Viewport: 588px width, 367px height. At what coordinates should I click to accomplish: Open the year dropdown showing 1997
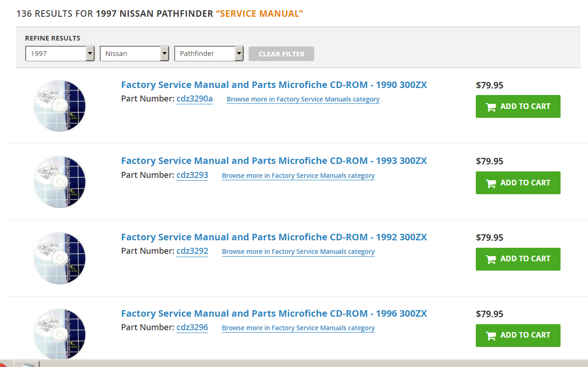tap(60, 54)
